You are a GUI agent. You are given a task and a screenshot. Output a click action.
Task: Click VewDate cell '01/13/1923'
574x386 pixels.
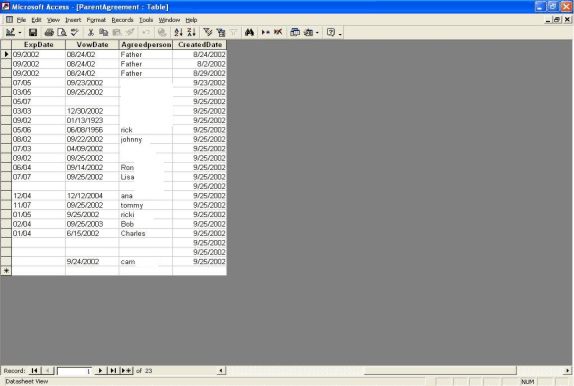click(x=92, y=120)
